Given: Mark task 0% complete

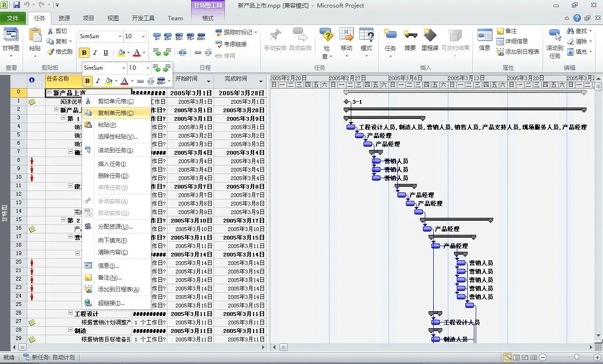Looking at the screenshot, I should point(157,36).
